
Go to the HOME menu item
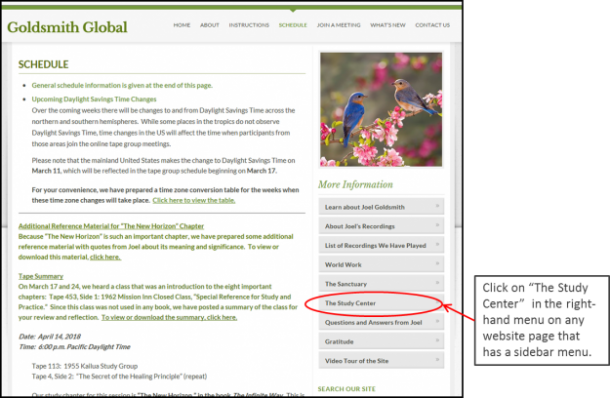(182, 25)
